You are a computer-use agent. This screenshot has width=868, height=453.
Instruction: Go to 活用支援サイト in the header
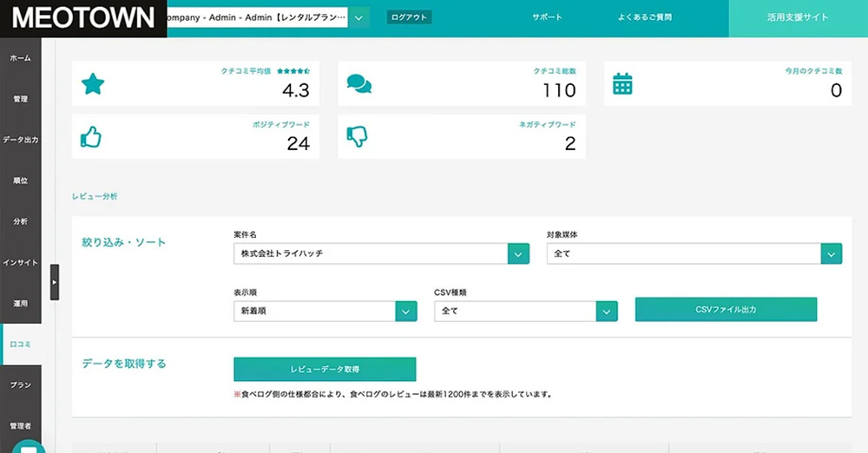coord(798,17)
